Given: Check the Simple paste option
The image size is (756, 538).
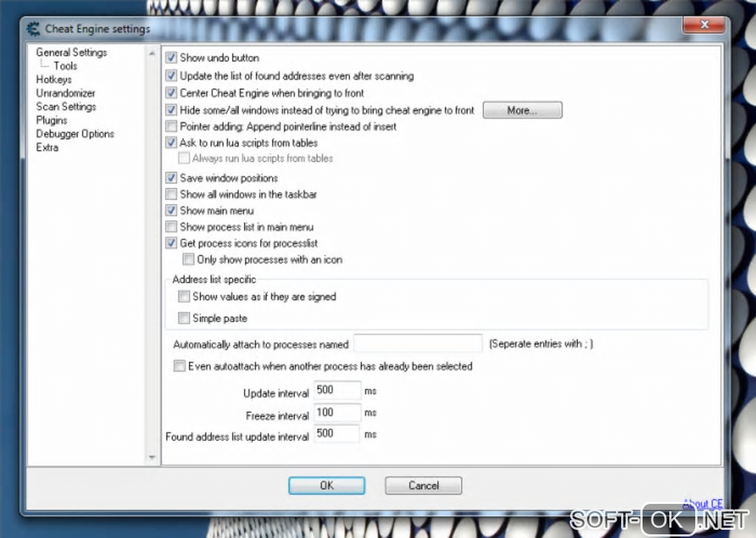Looking at the screenshot, I should click(184, 318).
